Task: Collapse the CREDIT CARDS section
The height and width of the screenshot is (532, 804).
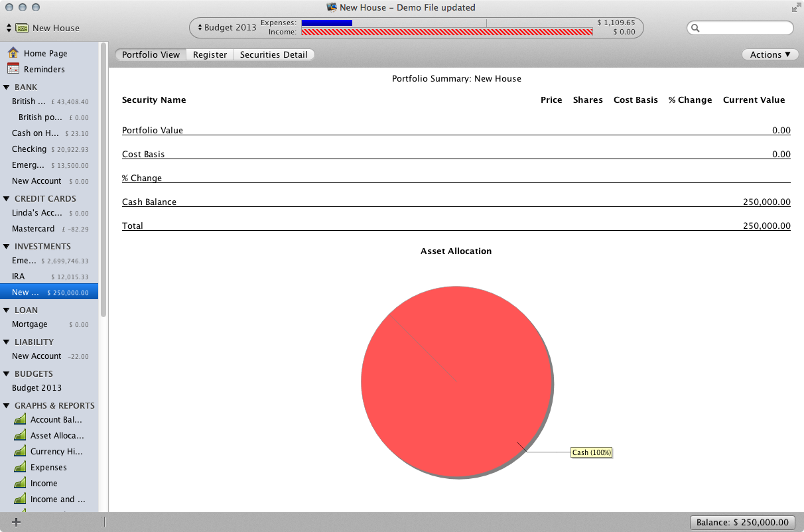Action: click(x=7, y=198)
